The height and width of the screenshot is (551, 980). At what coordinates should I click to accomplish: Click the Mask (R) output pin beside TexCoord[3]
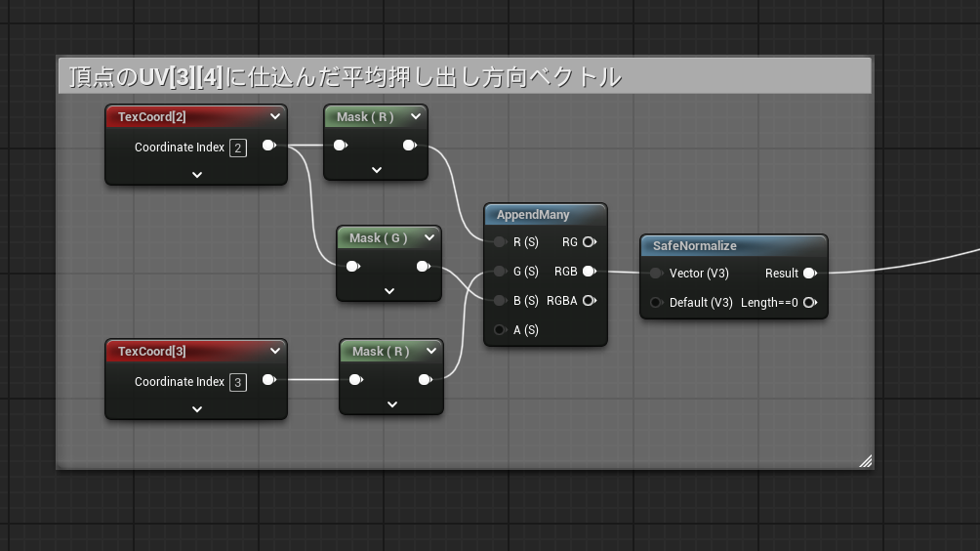(426, 380)
